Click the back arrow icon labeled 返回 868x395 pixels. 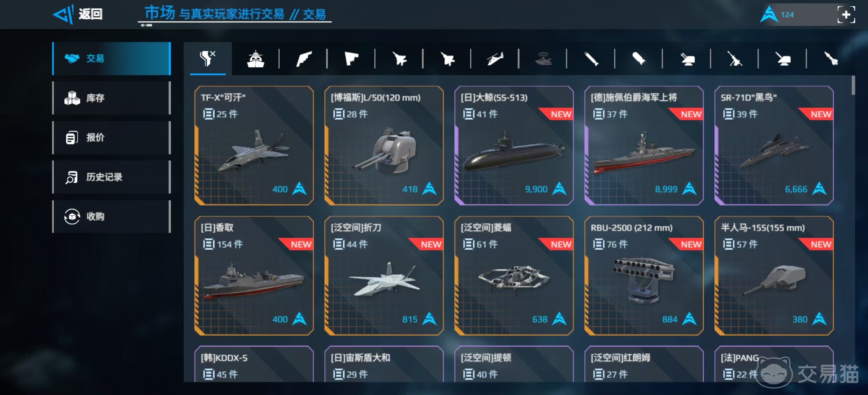coord(77,14)
